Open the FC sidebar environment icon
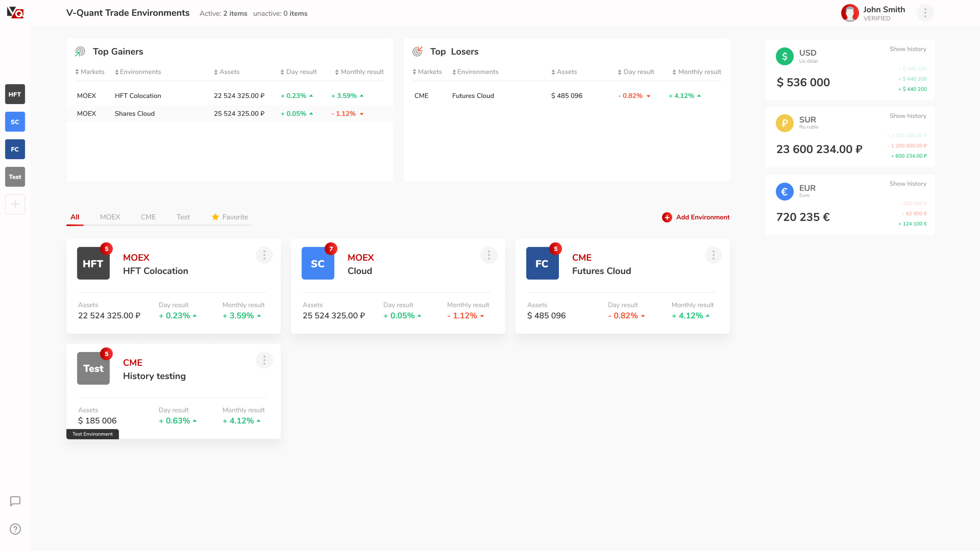This screenshot has height=551, width=980. (x=15, y=149)
